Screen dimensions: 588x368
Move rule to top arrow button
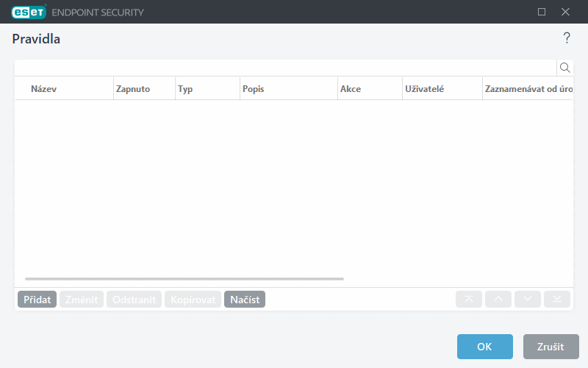[x=469, y=300]
